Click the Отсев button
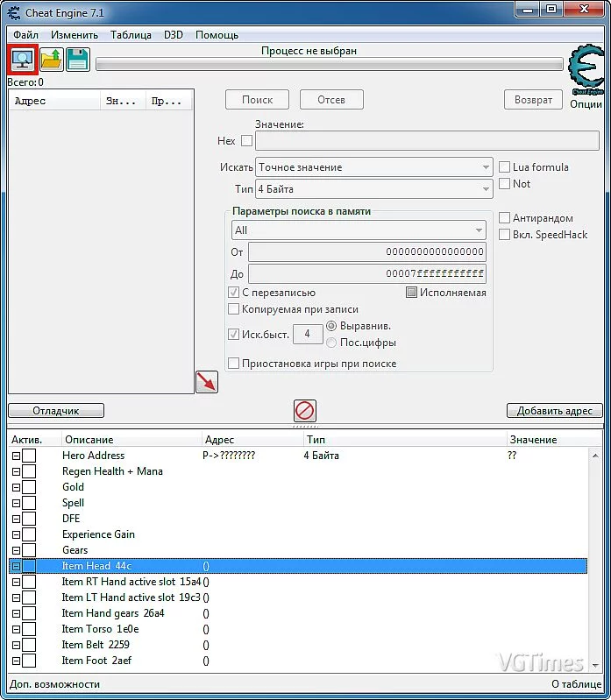611x700 pixels. coord(331,100)
